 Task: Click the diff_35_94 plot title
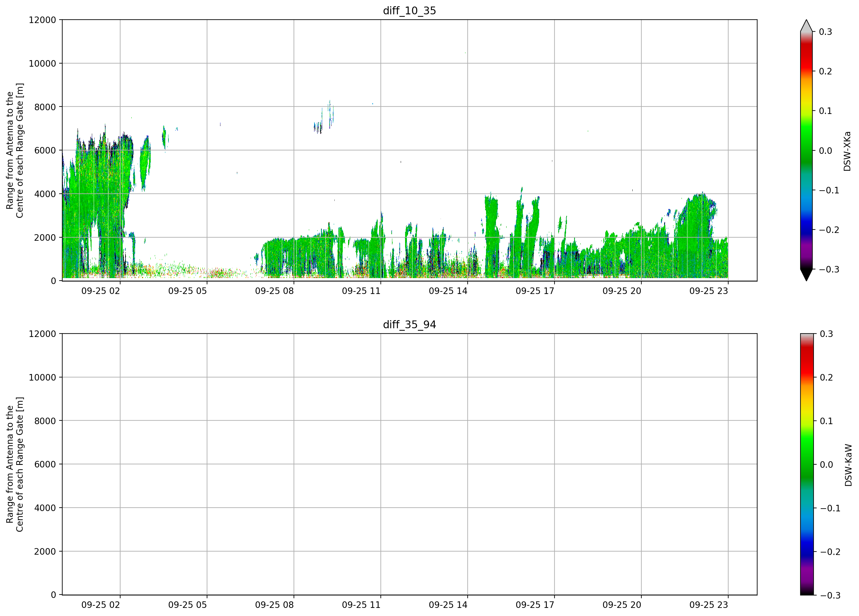409,325
